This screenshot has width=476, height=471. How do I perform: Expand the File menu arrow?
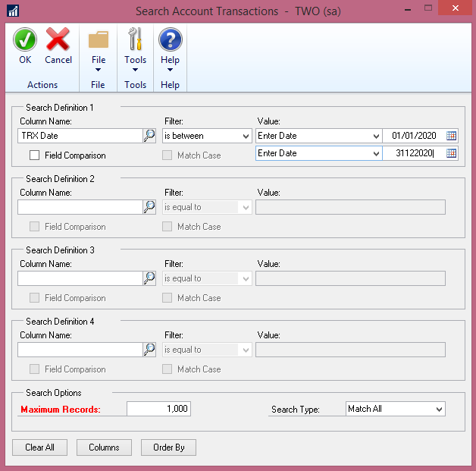[98, 70]
